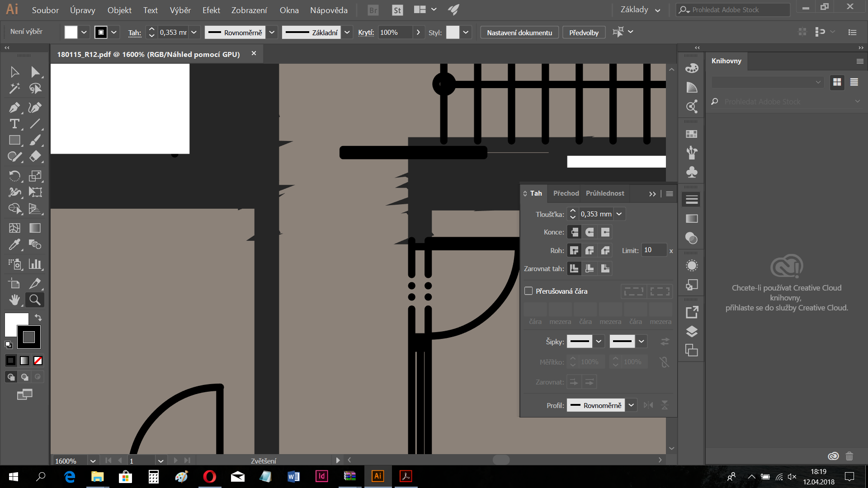Set color to None (red slash)
This screenshot has height=488, width=868.
tap(38, 361)
